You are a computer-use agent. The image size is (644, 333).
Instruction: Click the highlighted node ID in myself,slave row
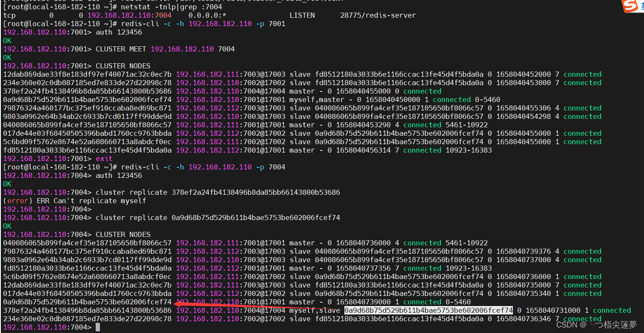tap(429, 310)
